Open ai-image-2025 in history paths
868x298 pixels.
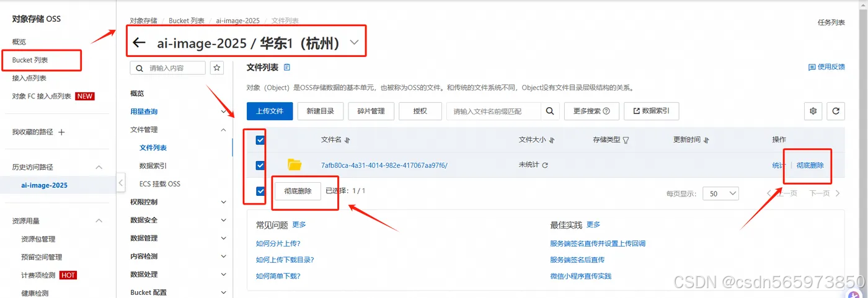(x=45, y=185)
